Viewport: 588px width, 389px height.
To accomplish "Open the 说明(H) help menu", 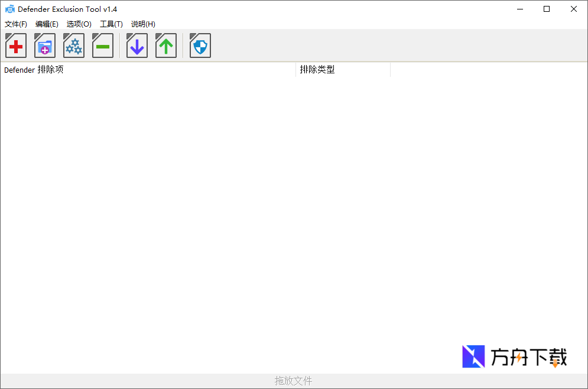I will [142, 24].
